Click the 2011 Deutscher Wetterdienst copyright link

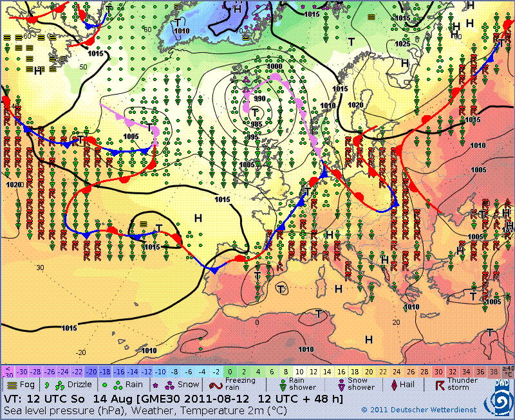419,410
